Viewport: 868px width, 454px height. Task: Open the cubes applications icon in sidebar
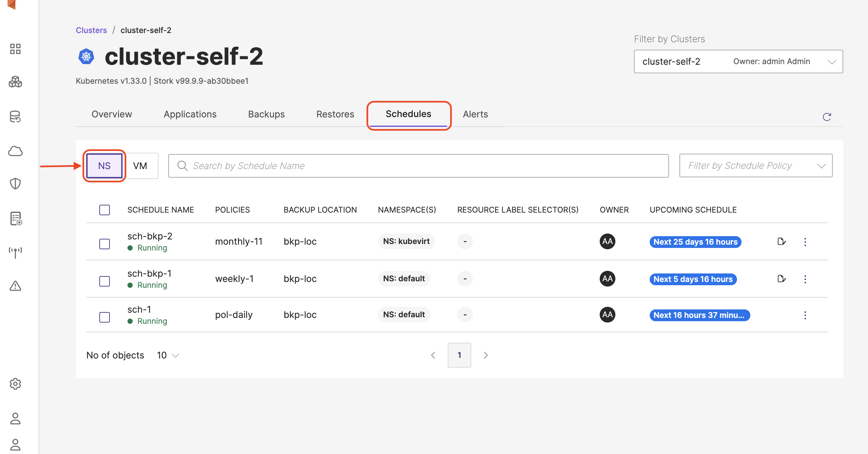[15, 82]
